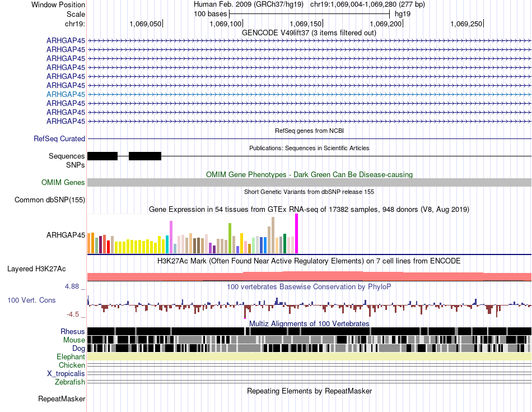Image resolution: width=532 pixels, height=412 pixels.
Task: Click the 100 bases scale label
Action: (x=211, y=14)
